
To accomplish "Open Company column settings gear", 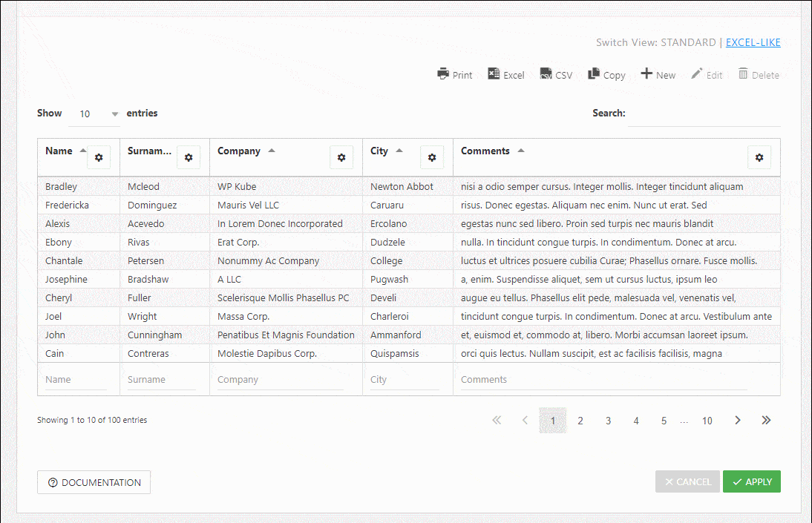I will (341, 157).
